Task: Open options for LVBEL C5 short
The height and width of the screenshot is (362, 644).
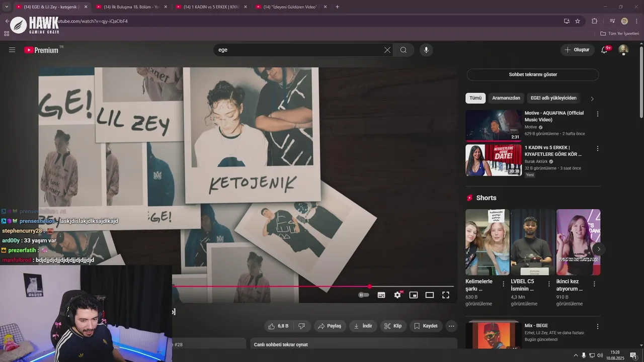Action: click(549, 284)
